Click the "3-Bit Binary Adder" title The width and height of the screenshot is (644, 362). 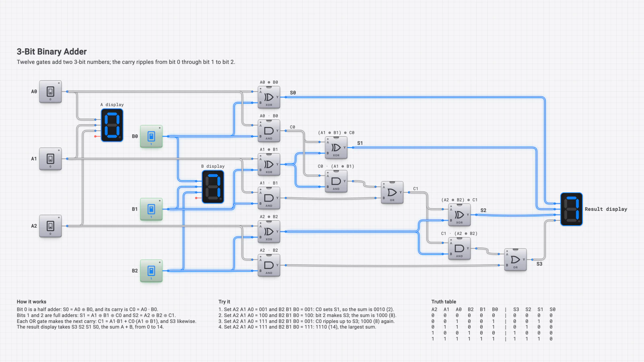pyautogui.click(x=52, y=51)
